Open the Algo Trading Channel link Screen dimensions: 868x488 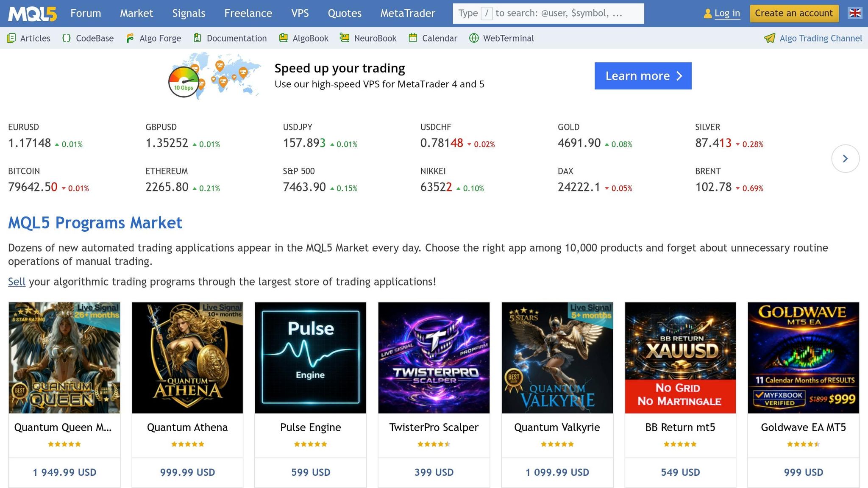(821, 38)
